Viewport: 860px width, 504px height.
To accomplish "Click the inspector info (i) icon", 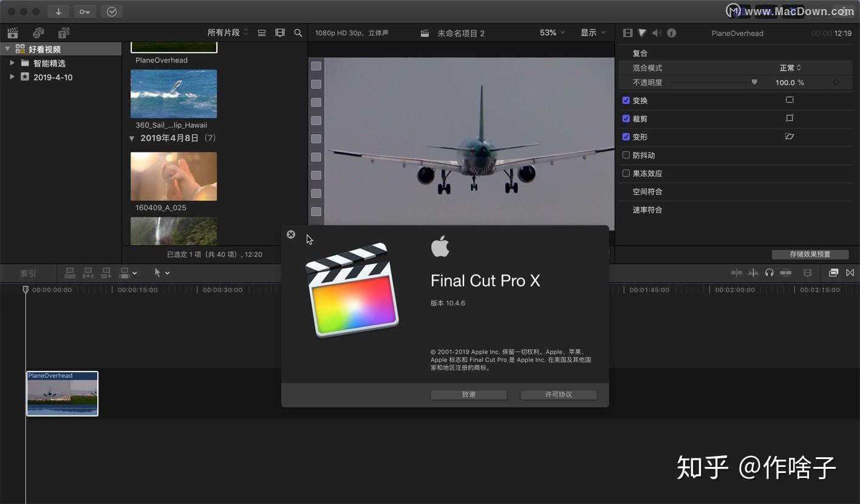I will (671, 33).
